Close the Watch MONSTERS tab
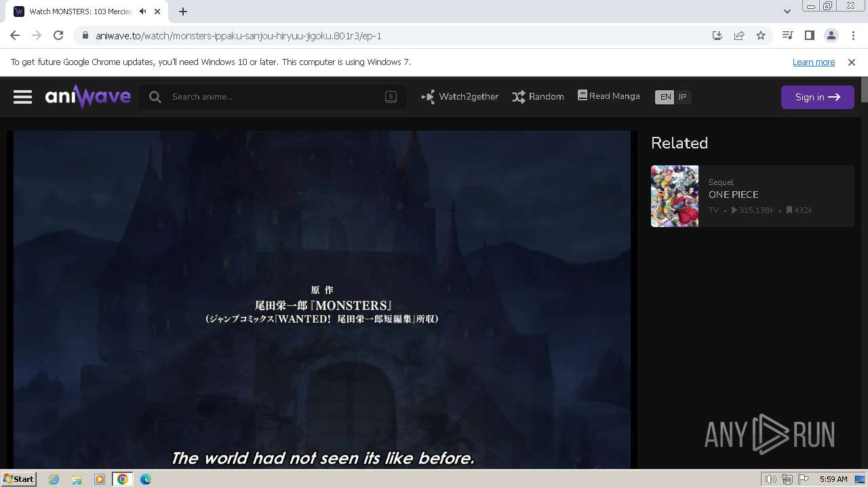The image size is (868, 488). 158,12
